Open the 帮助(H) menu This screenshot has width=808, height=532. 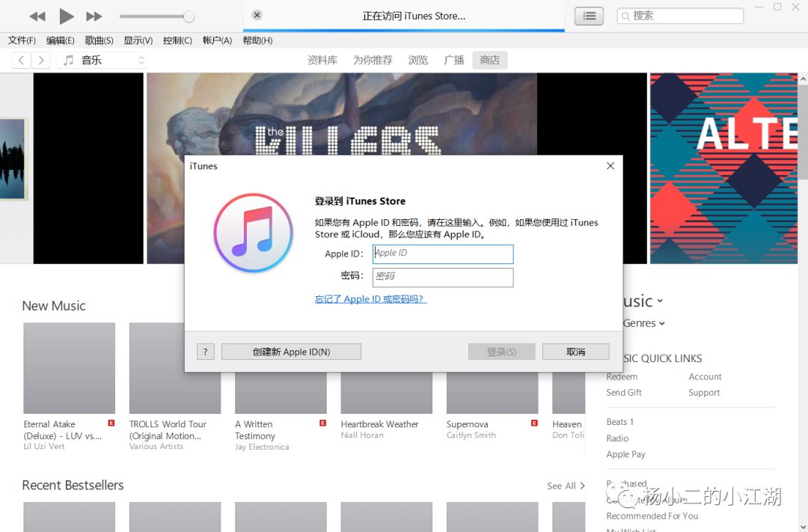257,40
